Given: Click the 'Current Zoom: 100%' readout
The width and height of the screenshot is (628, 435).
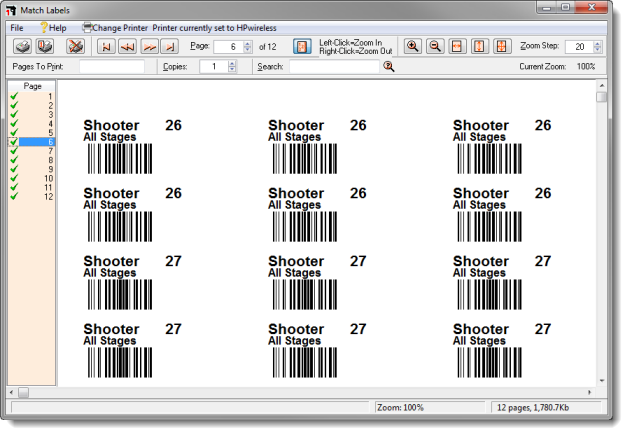Looking at the screenshot, I should point(557,66).
